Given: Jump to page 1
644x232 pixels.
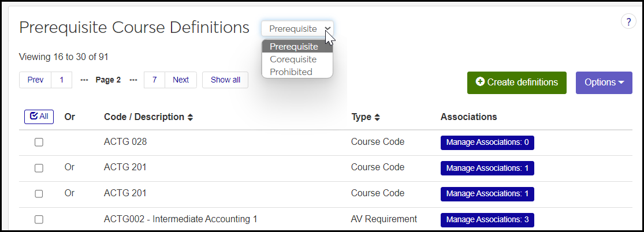Looking at the screenshot, I should [x=62, y=80].
